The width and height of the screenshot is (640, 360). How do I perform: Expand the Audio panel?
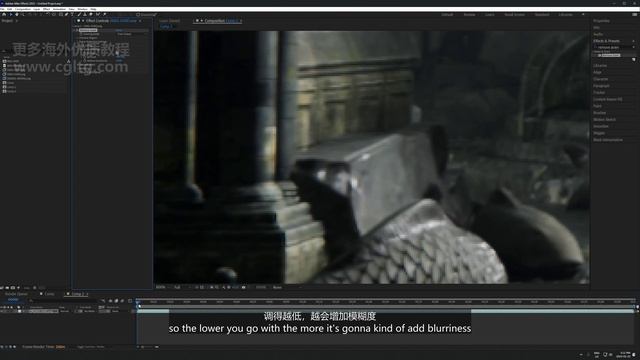point(598,34)
